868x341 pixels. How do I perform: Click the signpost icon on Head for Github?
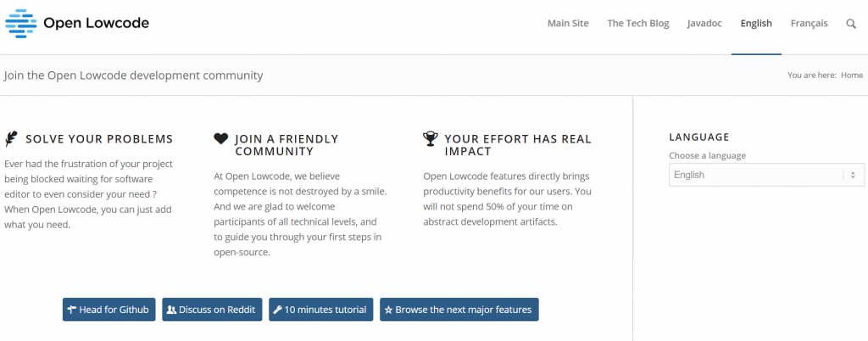click(x=71, y=310)
